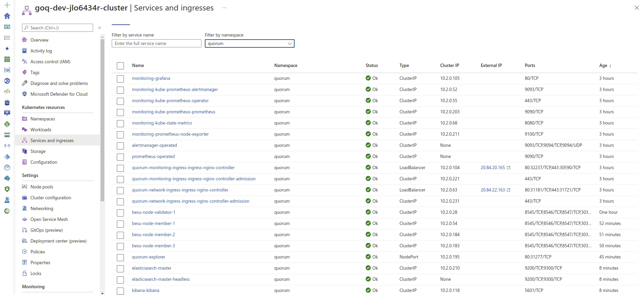Open the Filter by namespace dropdown
The width and height of the screenshot is (644, 295).
250,44
